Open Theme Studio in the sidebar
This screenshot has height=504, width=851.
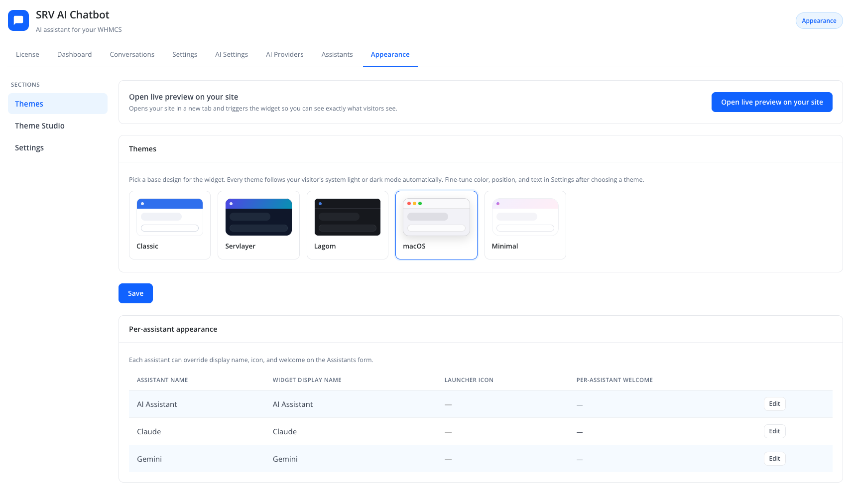point(58,126)
